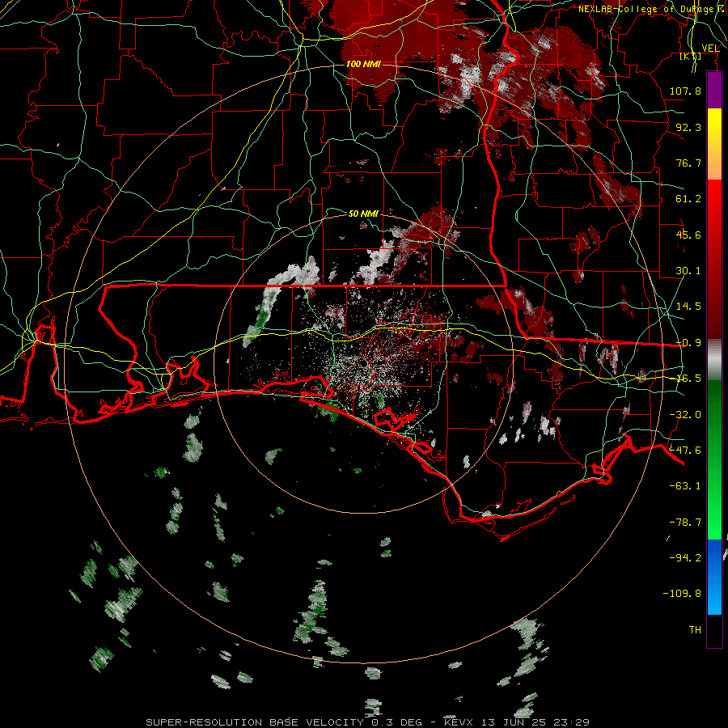Click the '0.3 DEG' tilt text in caption

[x=396, y=722]
